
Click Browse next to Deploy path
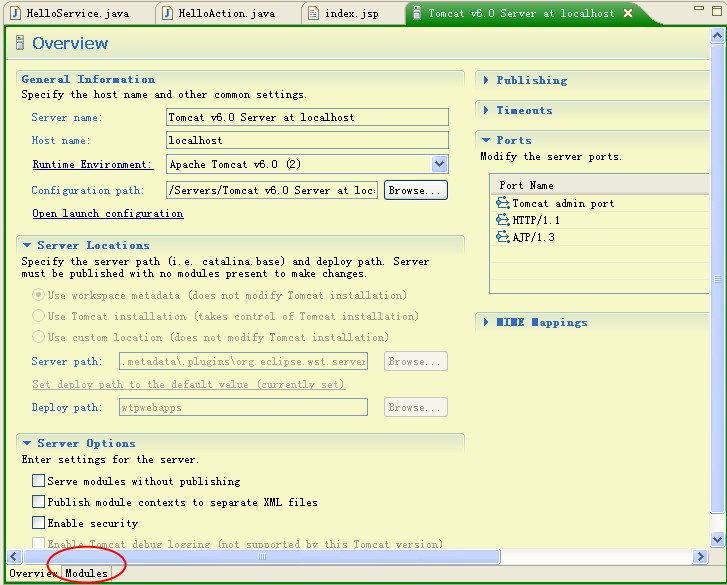(x=415, y=407)
